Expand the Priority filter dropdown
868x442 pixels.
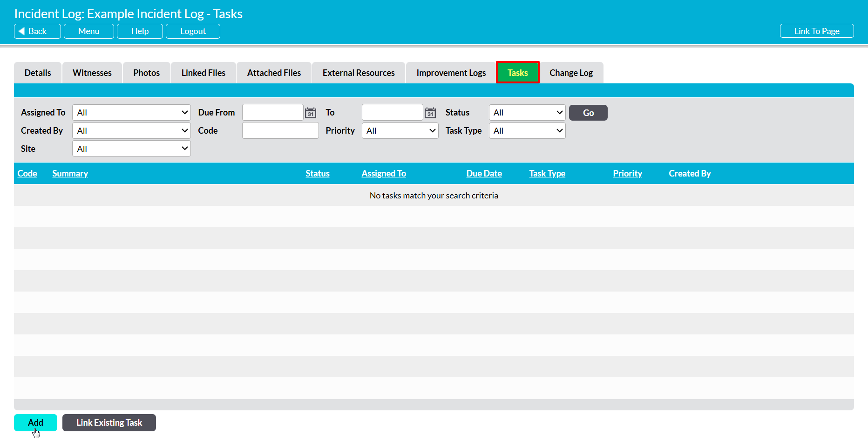(x=400, y=131)
